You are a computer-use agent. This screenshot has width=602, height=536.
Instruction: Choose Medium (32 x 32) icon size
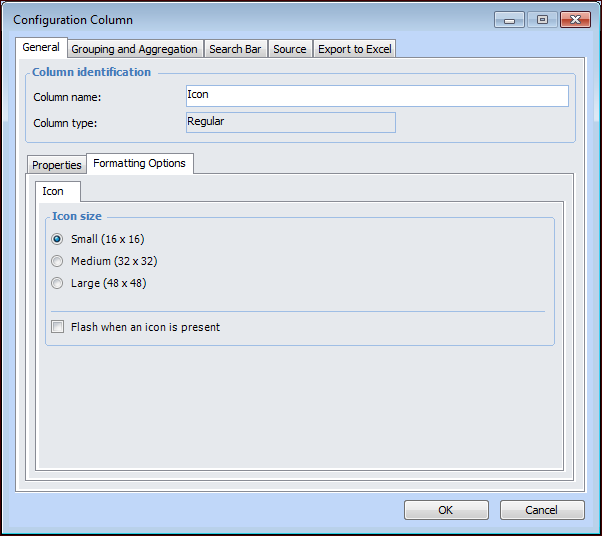58,261
